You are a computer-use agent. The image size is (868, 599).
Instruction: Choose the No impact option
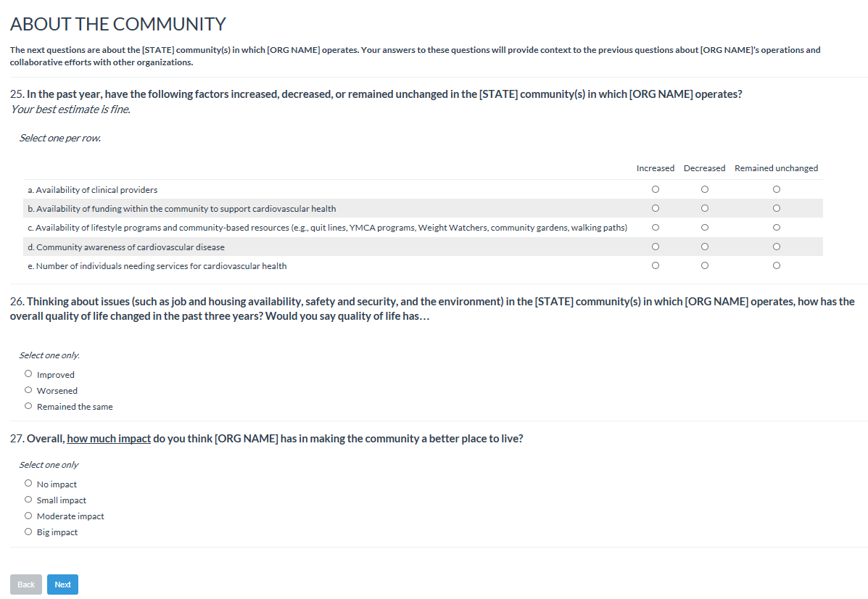[28, 484]
